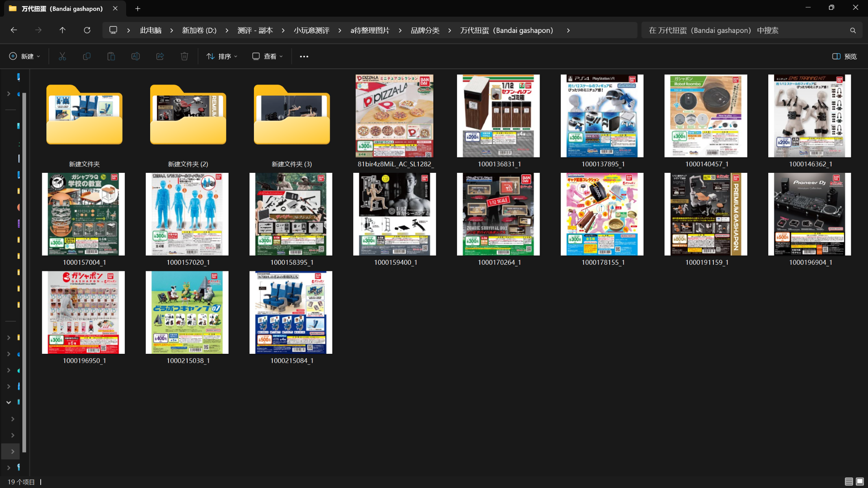Switch to large thumbnails view in status bar
Image resolution: width=868 pixels, height=488 pixels.
(x=860, y=481)
